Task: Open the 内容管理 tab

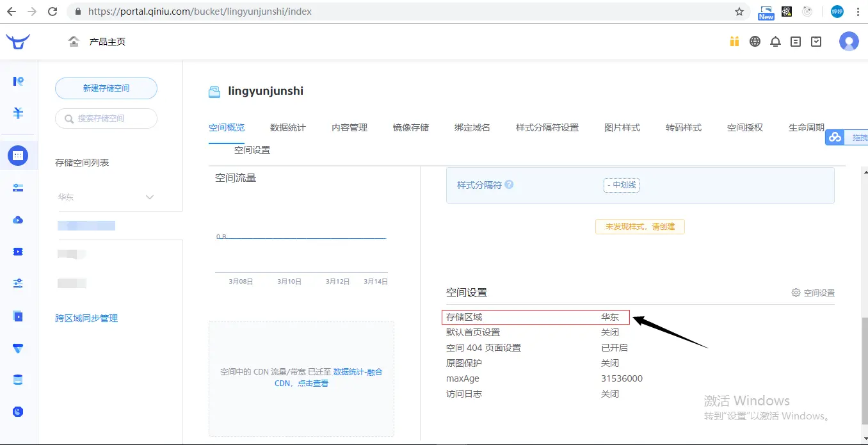Action: coord(350,127)
